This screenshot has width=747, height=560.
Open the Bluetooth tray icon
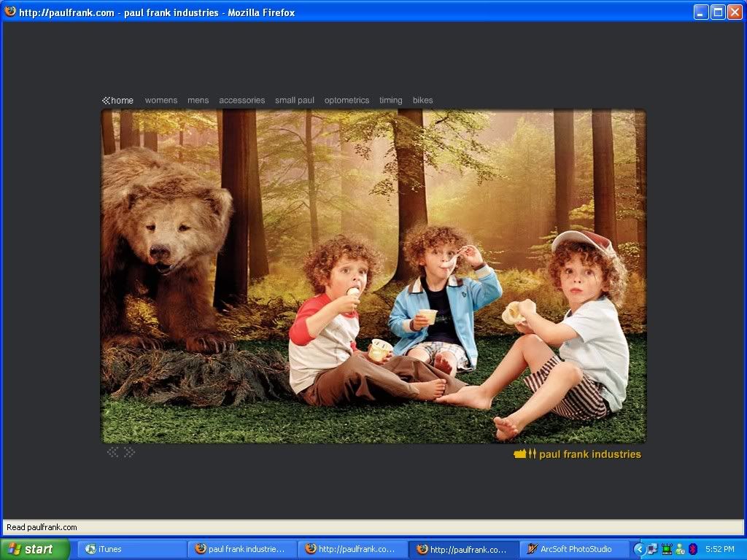click(x=693, y=549)
